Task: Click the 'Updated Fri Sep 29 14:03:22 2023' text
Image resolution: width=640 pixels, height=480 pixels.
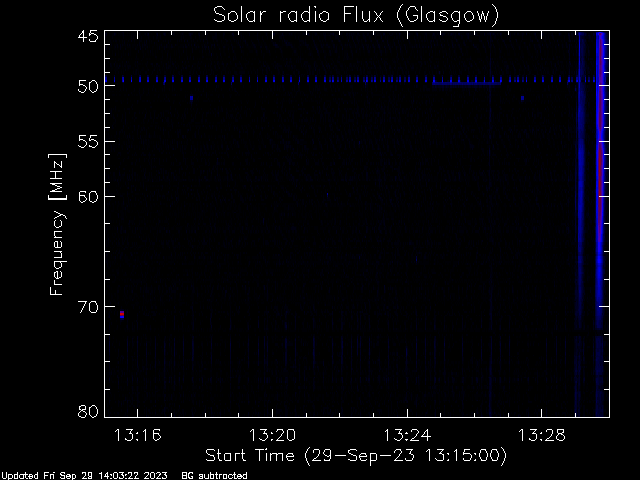Action: pos(84,476)
